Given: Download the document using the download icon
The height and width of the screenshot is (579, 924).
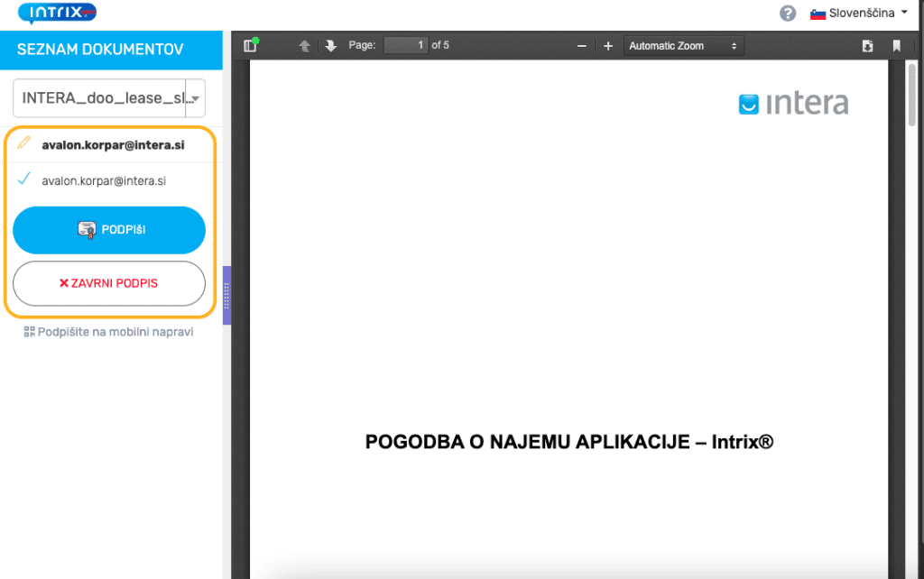Looking at the screenshot, I should click(867, 44).
